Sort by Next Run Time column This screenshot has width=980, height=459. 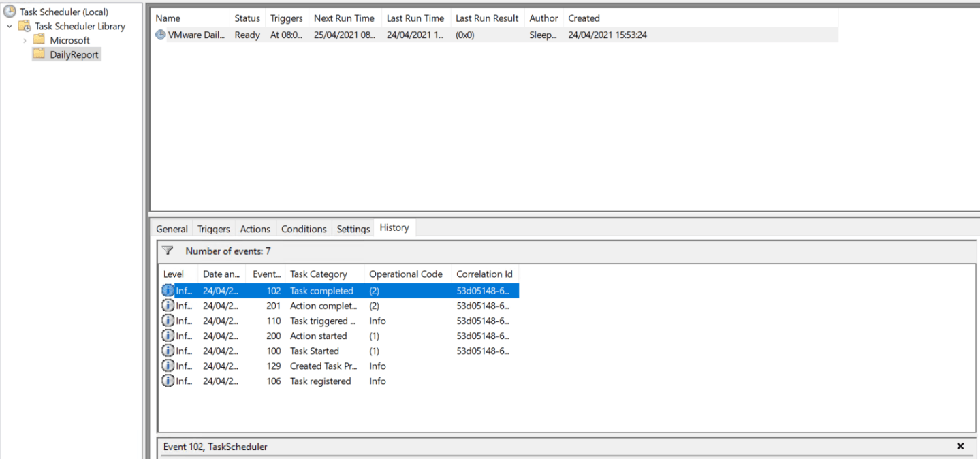pos(345,18)
